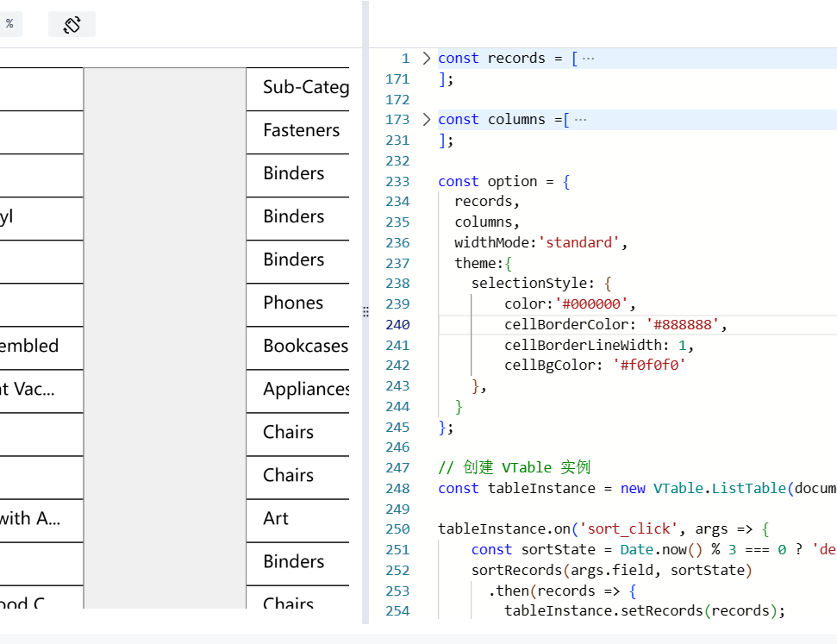Select the Sub-Category column header

point(302,87)
